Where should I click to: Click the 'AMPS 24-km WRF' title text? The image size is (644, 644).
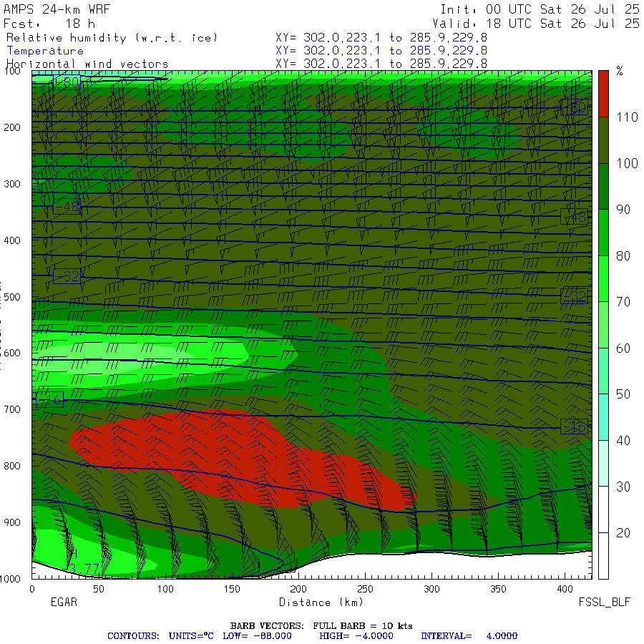pos(57,9)
